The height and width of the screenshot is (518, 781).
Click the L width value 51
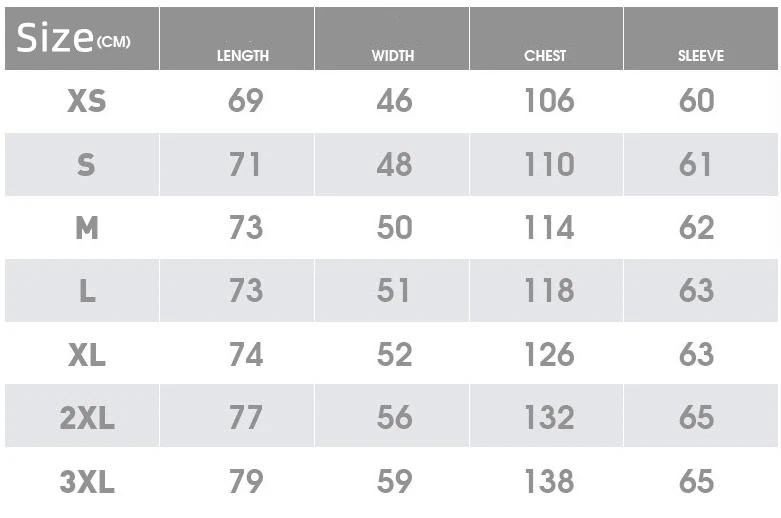click(x=394, y=291)
